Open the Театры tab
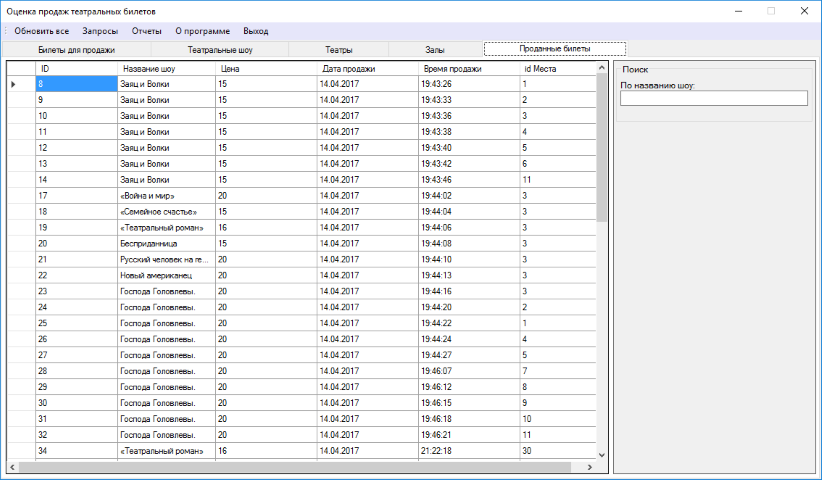 tap(339, 49)
